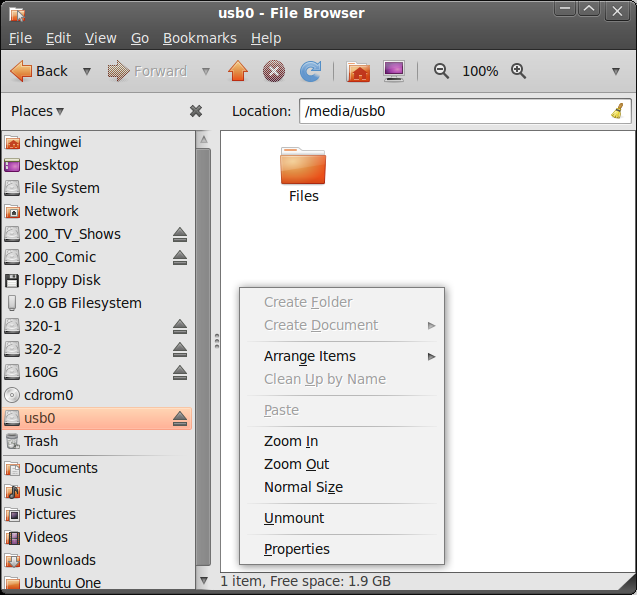Select the Files folder
Image resolution: width=637 pixels, height=595 pixels.
pos(303,175)
